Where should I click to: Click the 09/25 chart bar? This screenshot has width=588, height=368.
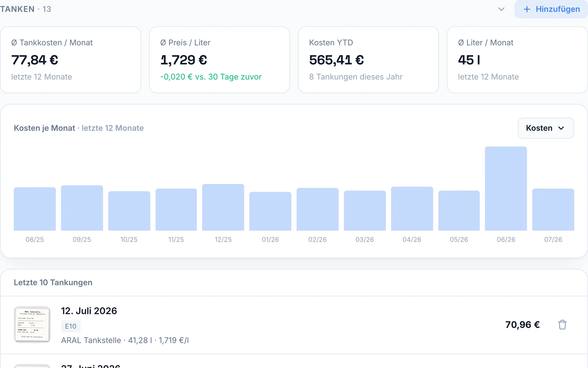[x=82, y=208]
